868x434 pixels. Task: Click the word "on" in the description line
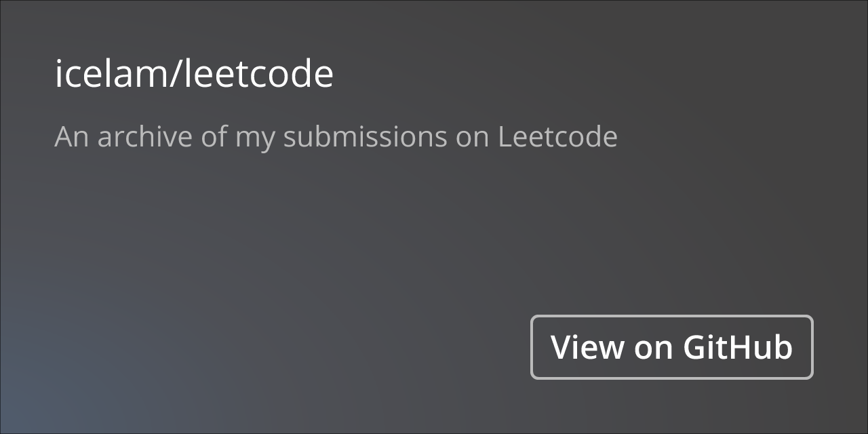472,140
